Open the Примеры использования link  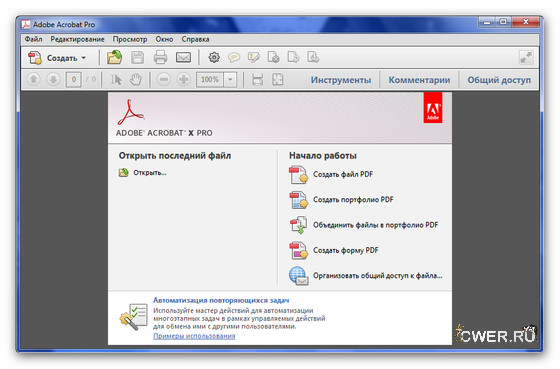[194, 336]
